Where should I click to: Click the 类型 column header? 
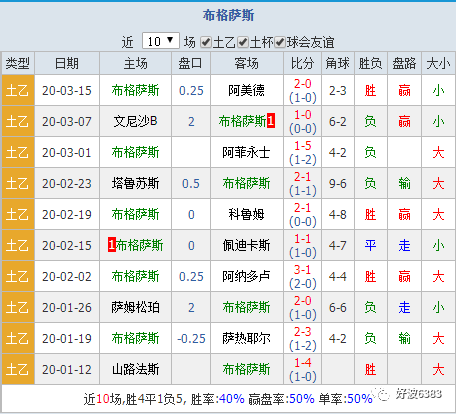(18, 63)
